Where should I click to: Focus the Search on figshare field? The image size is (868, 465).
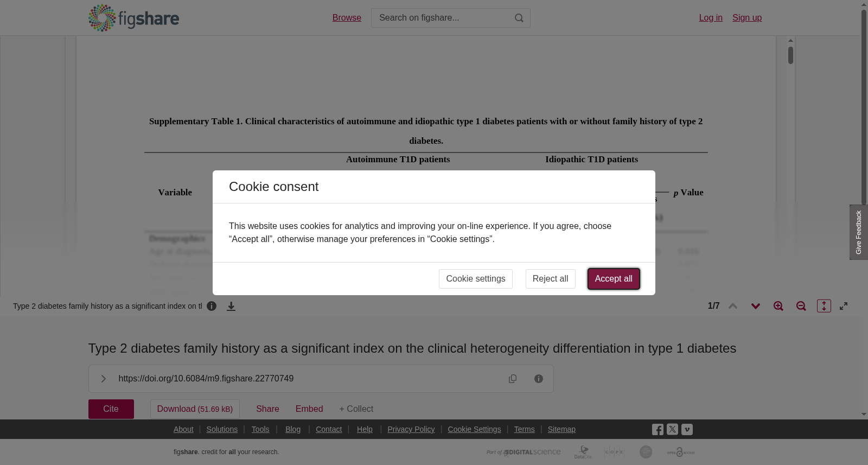[443, 18]
